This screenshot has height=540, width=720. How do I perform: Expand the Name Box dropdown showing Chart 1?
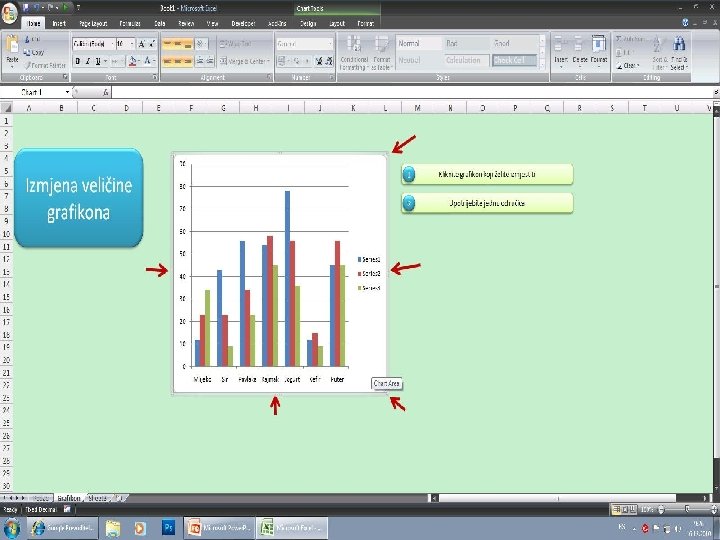(x=67, y=92)
